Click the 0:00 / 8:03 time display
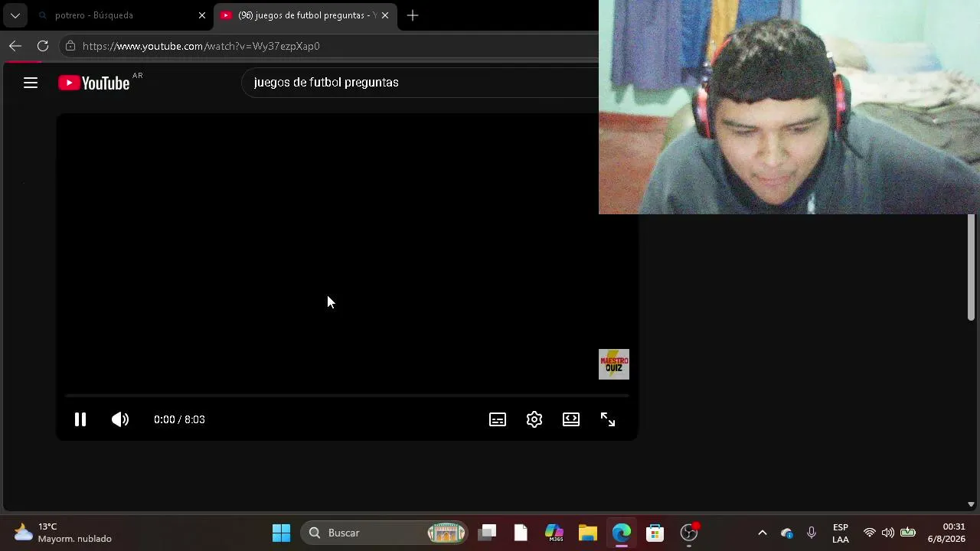The height and width of the screenshot is (551, 980). click(179, 419)
